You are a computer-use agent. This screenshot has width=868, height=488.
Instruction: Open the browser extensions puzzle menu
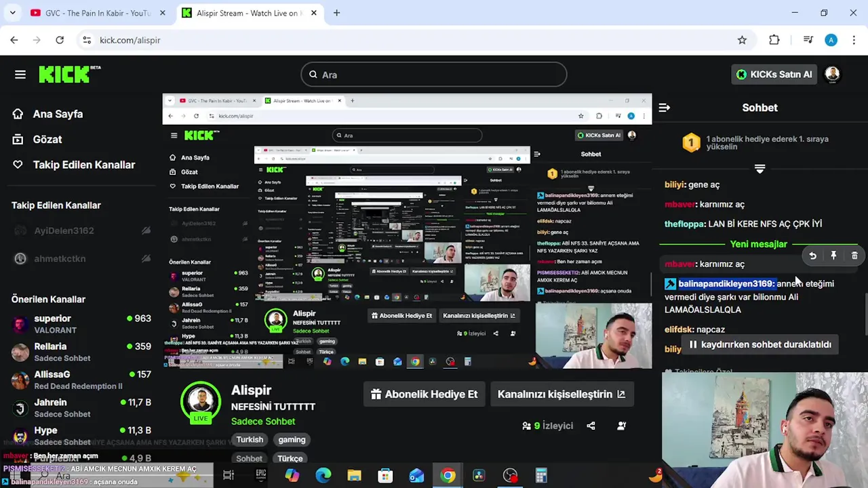(774, 40)
